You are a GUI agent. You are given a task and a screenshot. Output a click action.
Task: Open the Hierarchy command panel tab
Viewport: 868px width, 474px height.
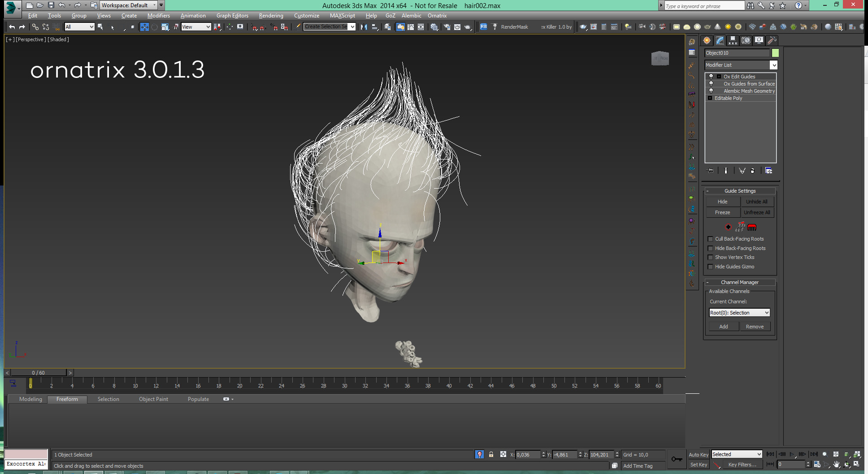(x=733, y=41)
